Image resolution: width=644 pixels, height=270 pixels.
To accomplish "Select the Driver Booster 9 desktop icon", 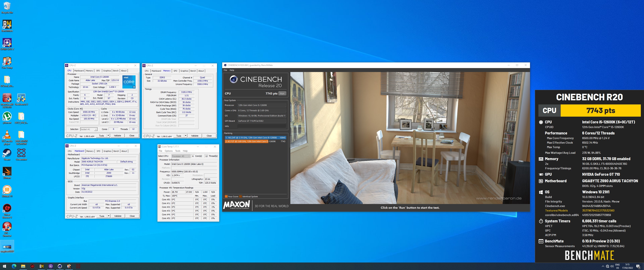I will tap(7, 211).
